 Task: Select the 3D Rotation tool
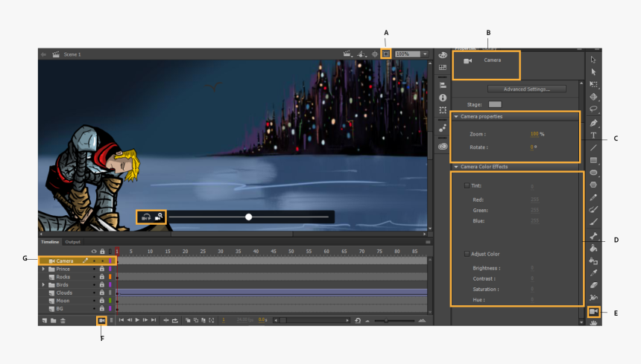(x=593, y=97)
